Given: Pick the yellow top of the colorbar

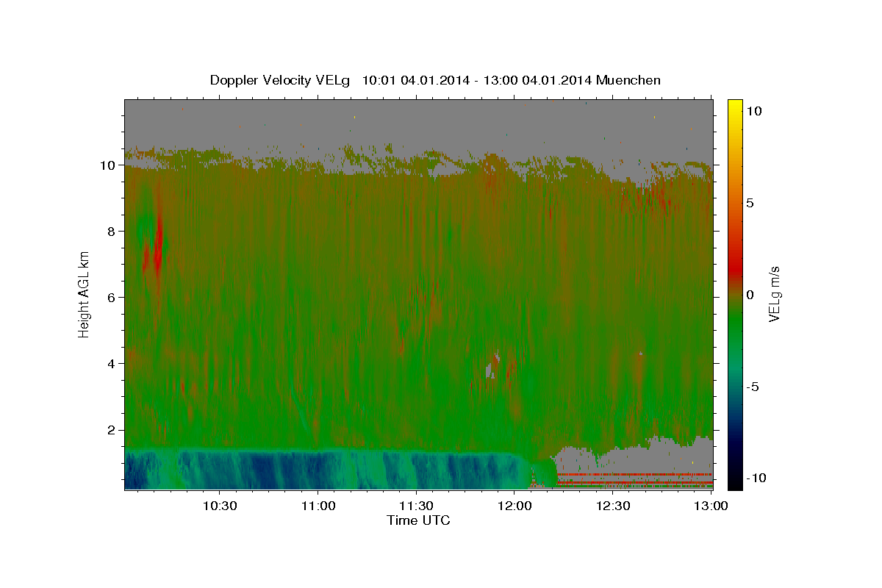Looking at the screenshot, I should tap(735, 107).
